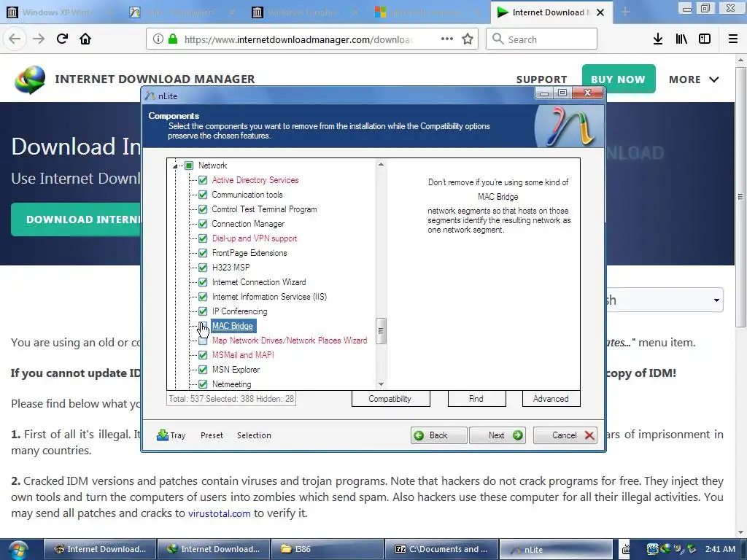
Task: Uncheck Active Directory Services checkbox
Action: click(x=203, y=180)
